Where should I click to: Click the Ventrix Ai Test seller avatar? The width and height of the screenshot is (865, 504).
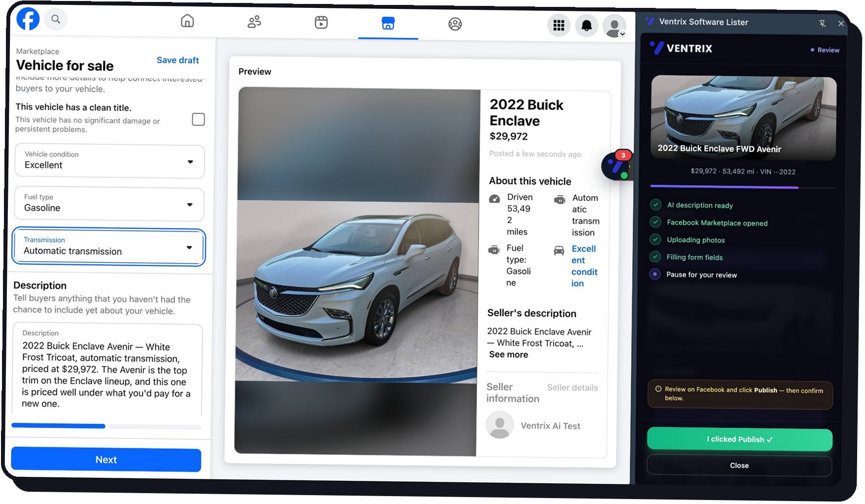click(x=499, y=425)
